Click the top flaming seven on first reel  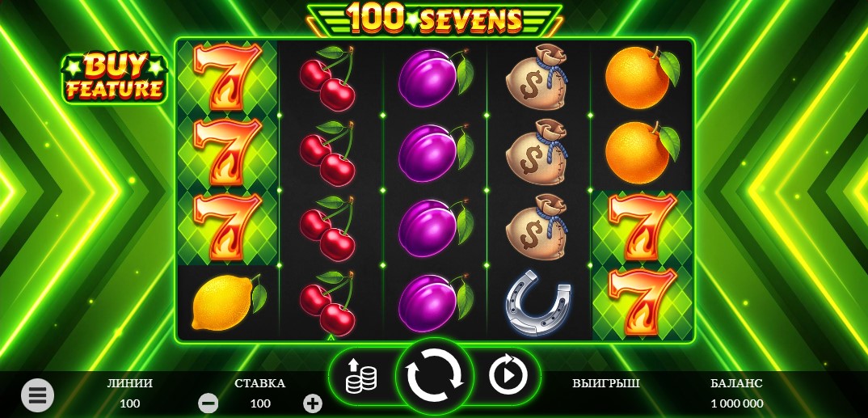227,78
